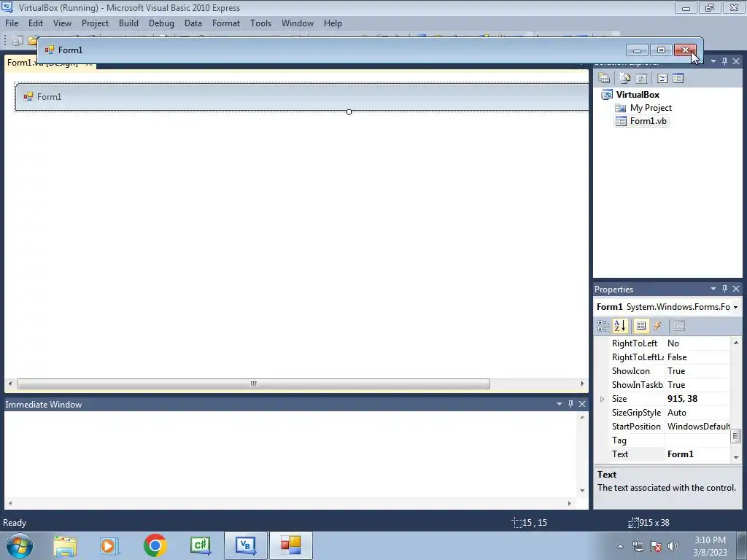The height and width of the screenshot is (560, 747).
Task: Click Properties grid scroll down arrow
Action: [x=736, y=457]
